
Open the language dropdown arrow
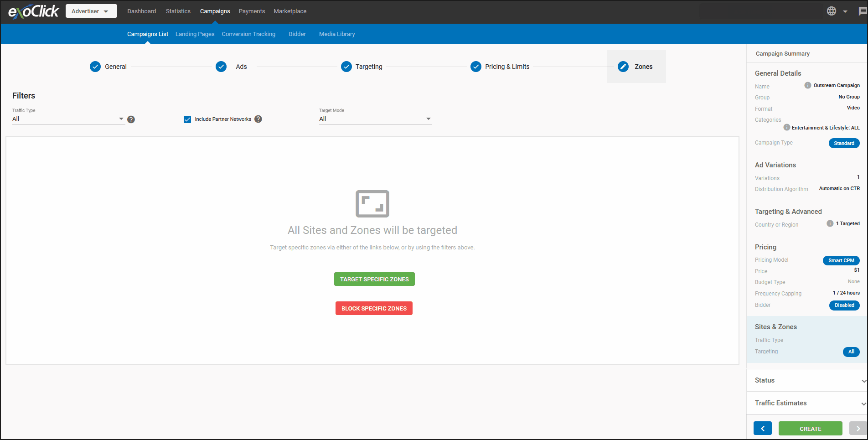click(x=845, y=11)
